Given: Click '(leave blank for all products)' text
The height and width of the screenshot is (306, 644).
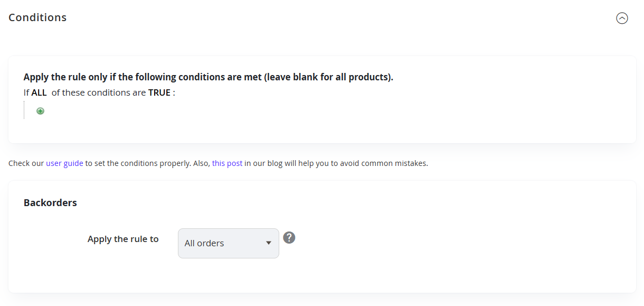Looking at the screenshot, I should click(328, 77).
